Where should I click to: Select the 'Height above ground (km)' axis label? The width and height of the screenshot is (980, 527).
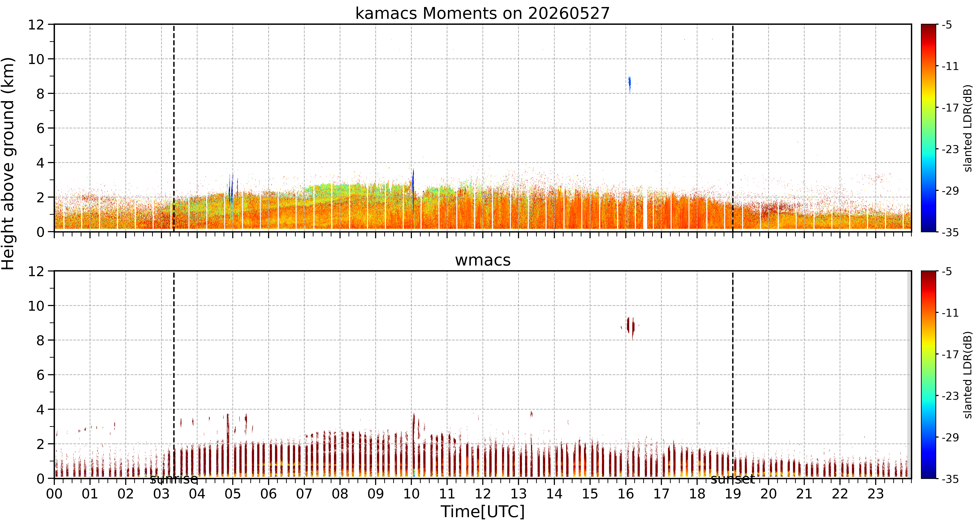(8, 163)
